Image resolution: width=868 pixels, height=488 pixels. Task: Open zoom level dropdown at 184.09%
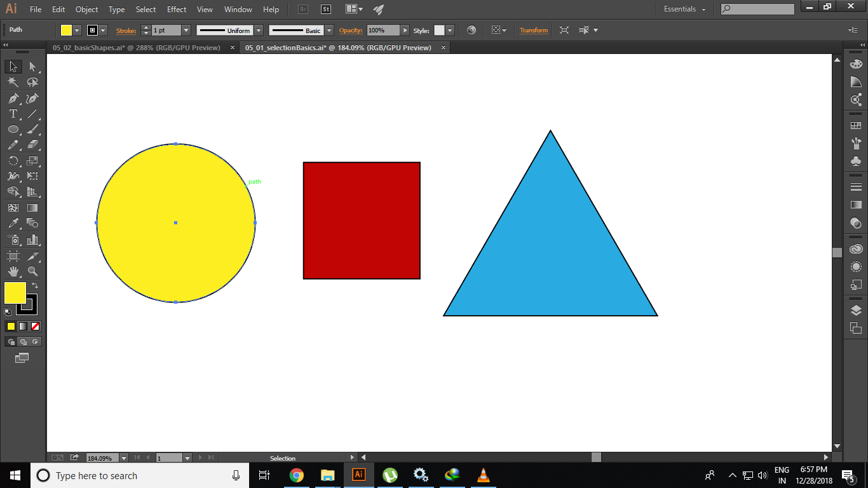click(x=123, y=457)
